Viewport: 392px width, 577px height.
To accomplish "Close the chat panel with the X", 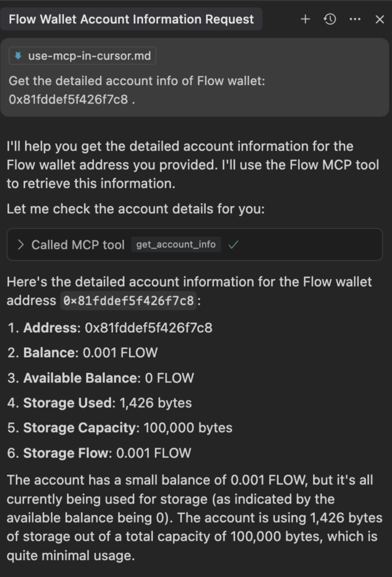I will click(x=380, y=20).
